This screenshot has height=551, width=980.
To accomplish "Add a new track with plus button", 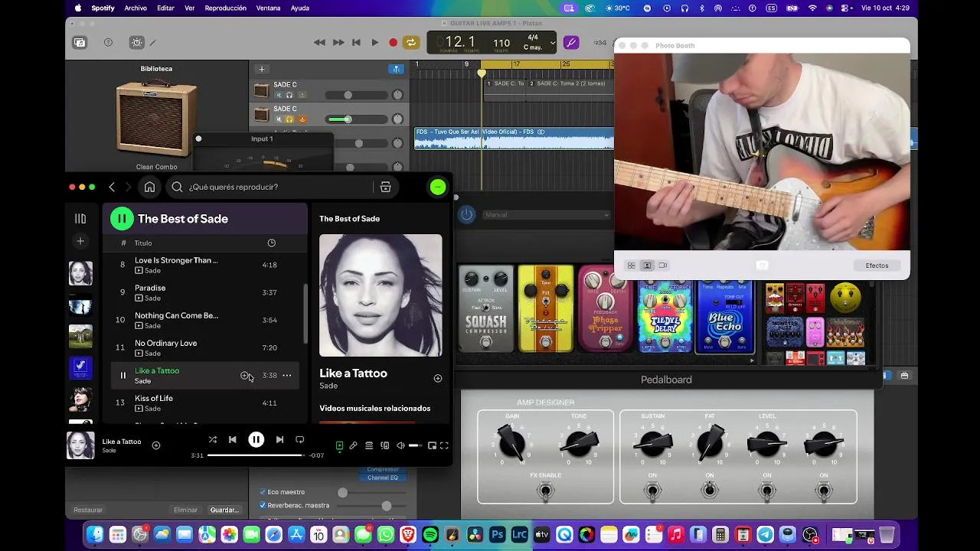I will 261,69.
